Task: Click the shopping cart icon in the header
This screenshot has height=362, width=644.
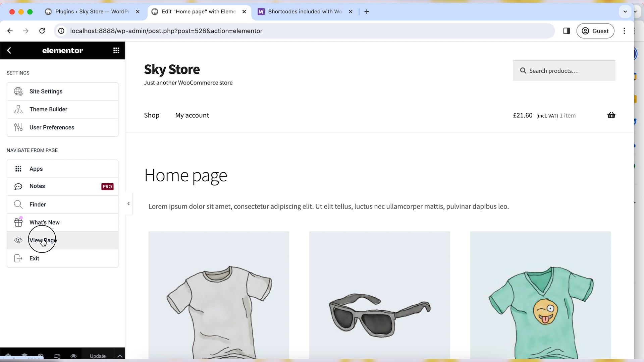Action: (x=611, y=115)
